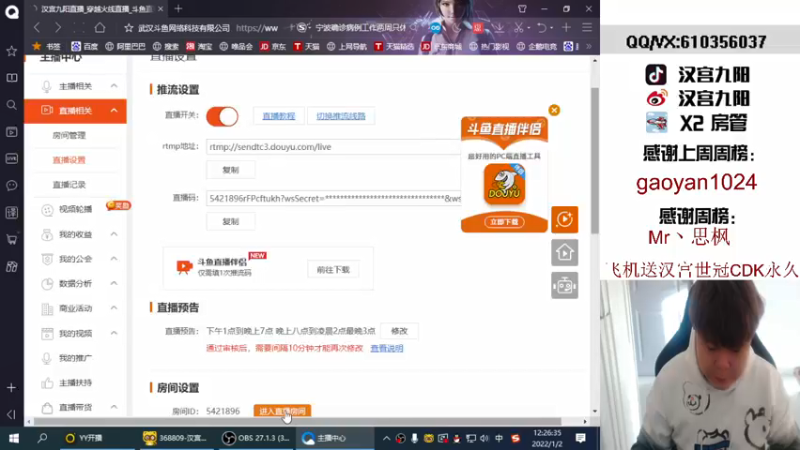The width and height of the screenshot is (800, 450).
Task: Click 切换推流线路 to switch stream route
Action: [341, 116]
